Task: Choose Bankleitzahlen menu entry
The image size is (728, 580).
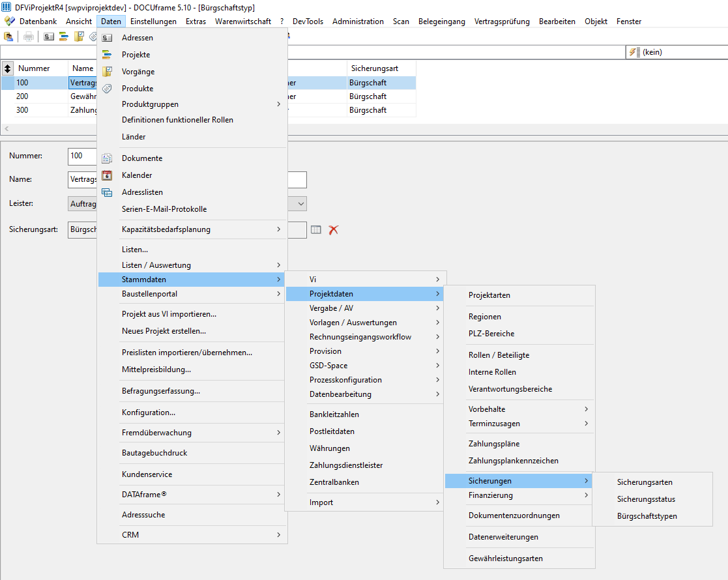Action: point(364,414)
